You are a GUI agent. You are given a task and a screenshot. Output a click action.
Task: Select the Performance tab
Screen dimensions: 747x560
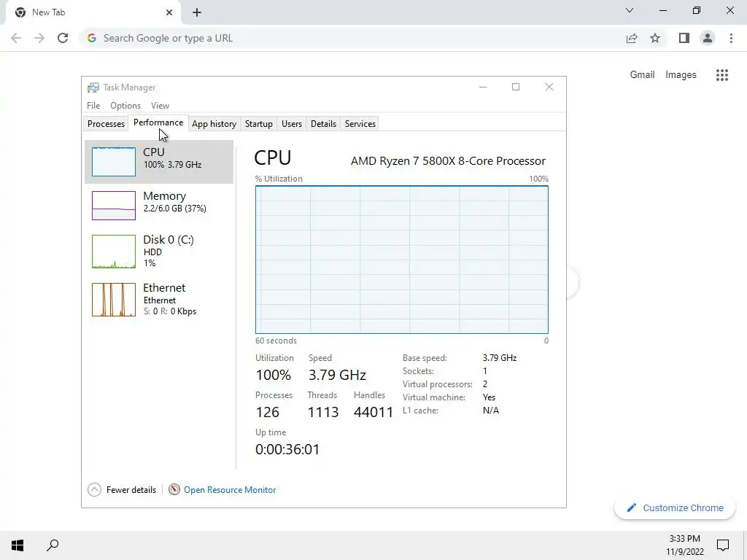tap(158, 122)
